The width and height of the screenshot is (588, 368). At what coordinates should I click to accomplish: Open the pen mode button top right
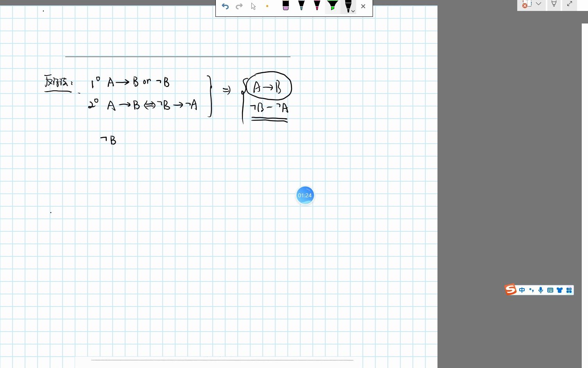(554, 4)
